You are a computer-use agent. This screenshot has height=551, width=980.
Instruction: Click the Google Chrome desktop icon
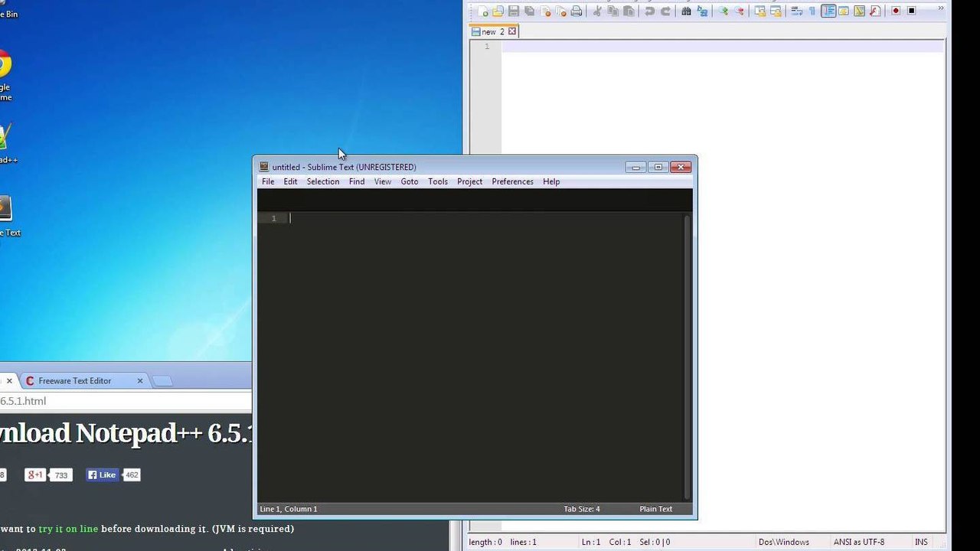(x=4, y=75)
